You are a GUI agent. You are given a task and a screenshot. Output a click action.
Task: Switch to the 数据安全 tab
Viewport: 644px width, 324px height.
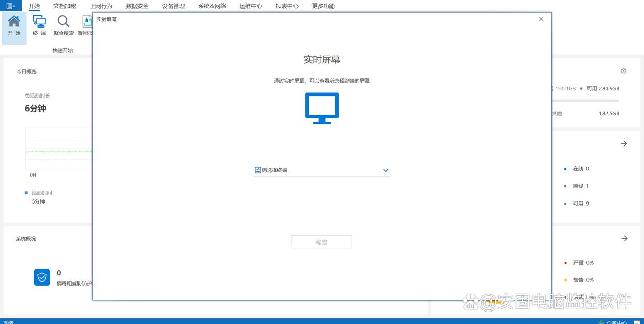(137, 6)
